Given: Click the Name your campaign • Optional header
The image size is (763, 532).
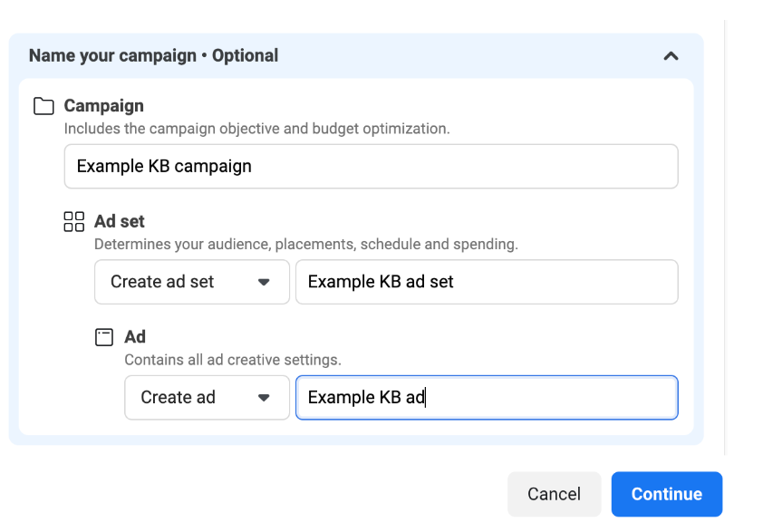Looking at the screenshot, I should pyautogui.click(x=154, y=55).
